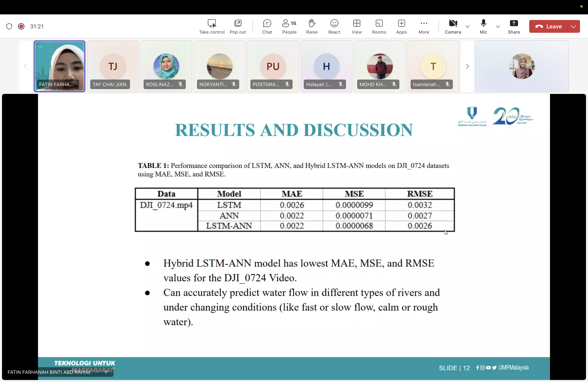Screen dimensions: 588x382
Task: Pop out the shared content
Action: coord(238,26)
